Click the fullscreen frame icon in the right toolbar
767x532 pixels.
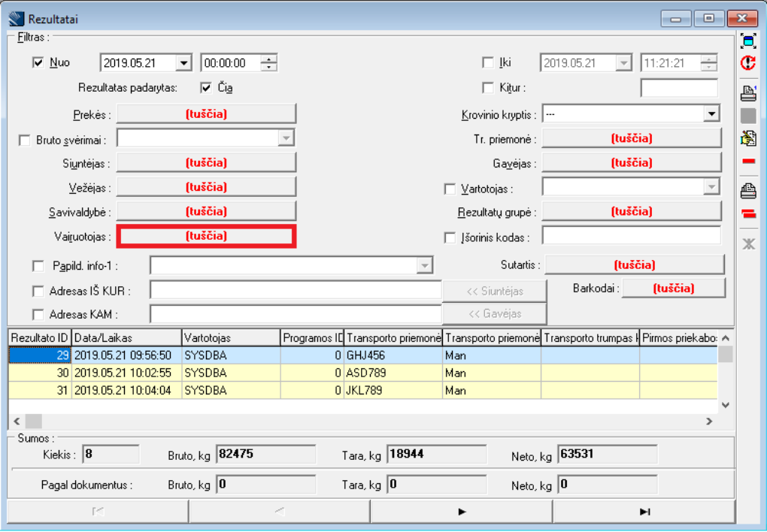point(748,41)
